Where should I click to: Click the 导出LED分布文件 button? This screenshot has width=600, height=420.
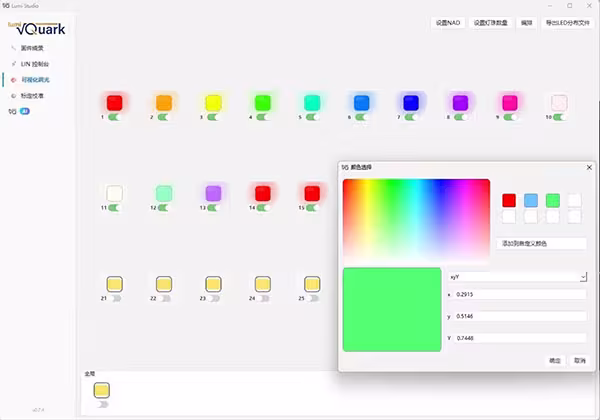pos(567,23)
